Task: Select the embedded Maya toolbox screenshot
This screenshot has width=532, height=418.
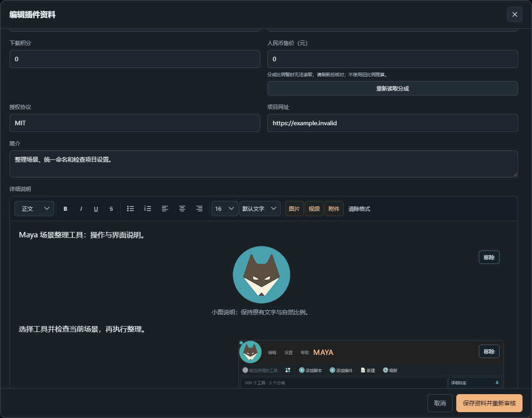Action: [x=371, y=364]
